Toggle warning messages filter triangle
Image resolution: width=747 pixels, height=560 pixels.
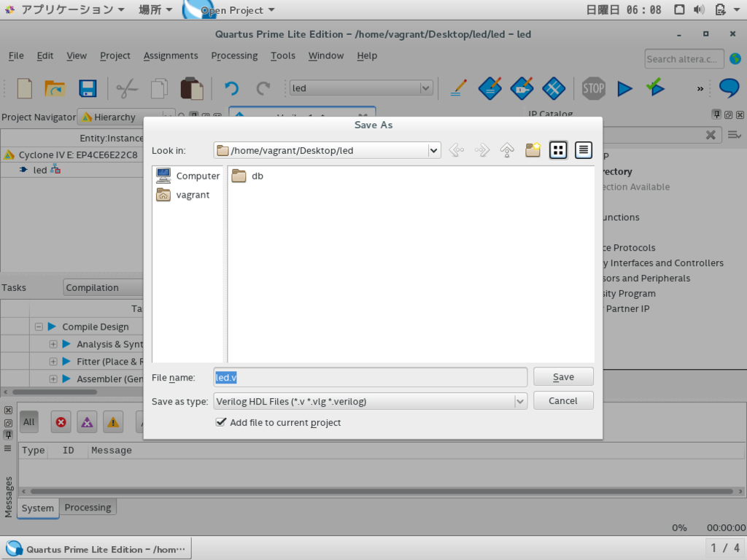113,422
